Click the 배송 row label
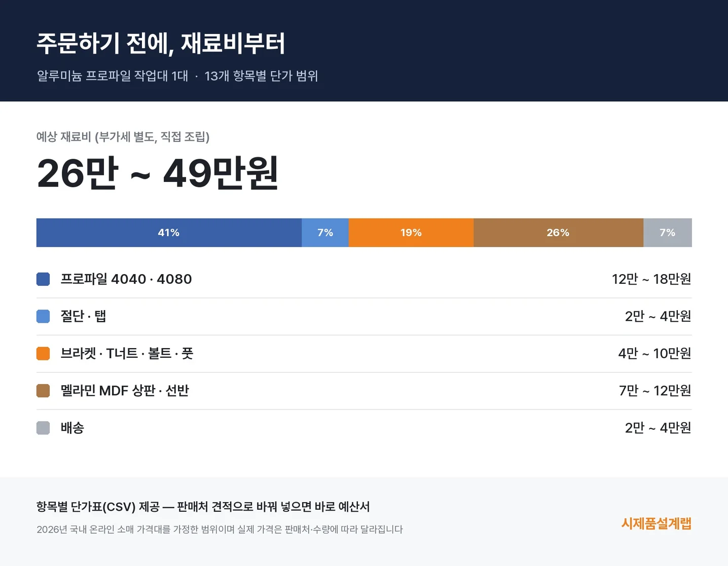 point(72,428)
